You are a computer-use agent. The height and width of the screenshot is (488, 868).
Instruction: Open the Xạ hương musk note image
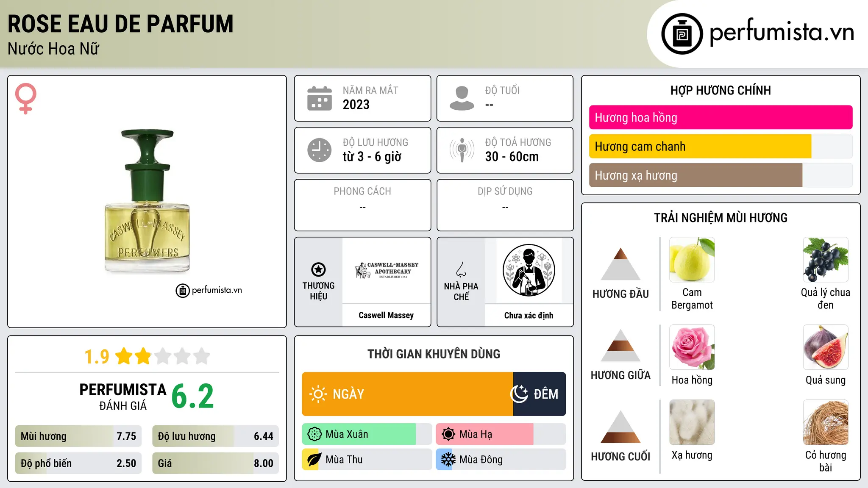(x=692, y=422)
